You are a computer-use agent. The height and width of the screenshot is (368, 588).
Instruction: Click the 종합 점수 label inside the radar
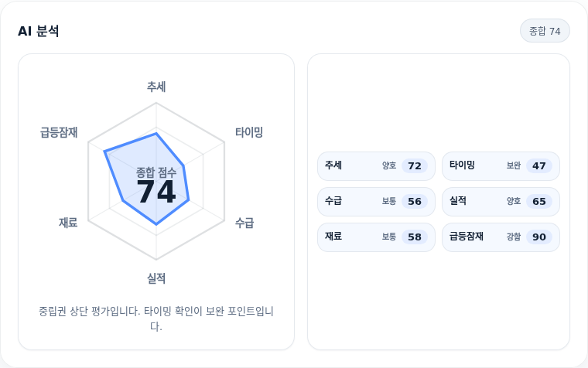tap(156, 172)
